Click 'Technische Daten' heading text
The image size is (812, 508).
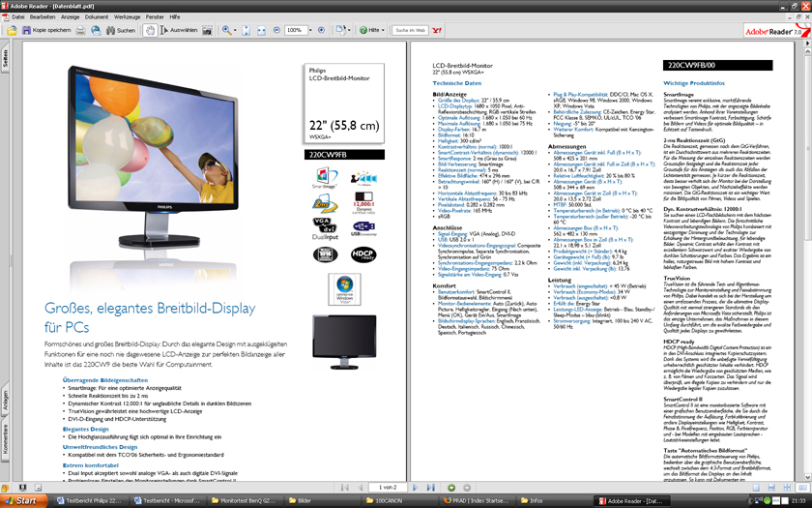click(x=456, y=83)
